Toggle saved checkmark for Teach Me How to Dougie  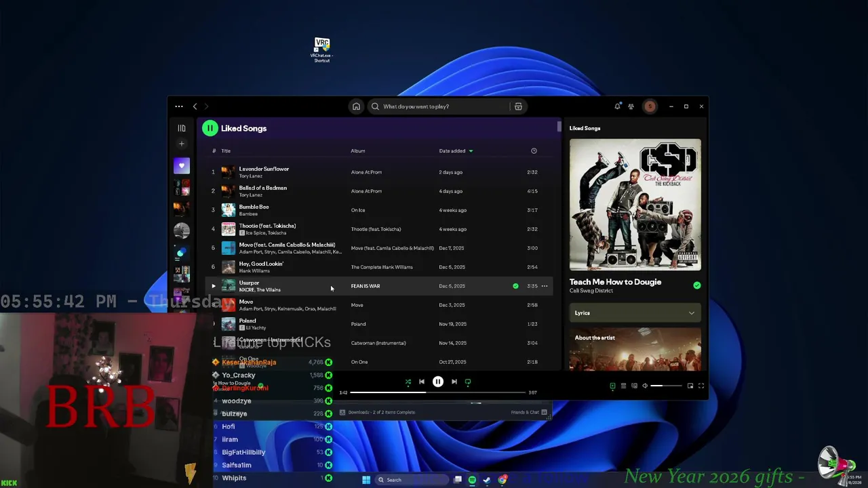point(696,285)
